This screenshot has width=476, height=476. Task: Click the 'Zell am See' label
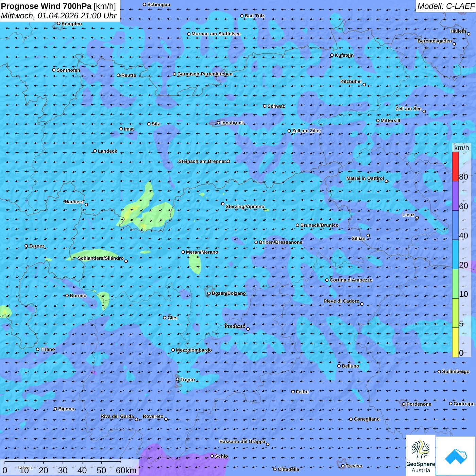408,108
